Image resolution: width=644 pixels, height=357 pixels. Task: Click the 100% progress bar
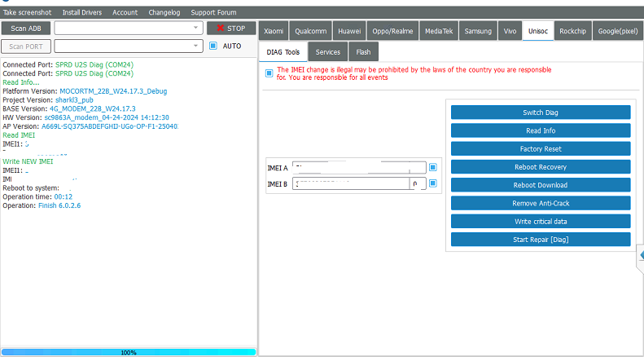pyautogui.click(x=129, y=352)
